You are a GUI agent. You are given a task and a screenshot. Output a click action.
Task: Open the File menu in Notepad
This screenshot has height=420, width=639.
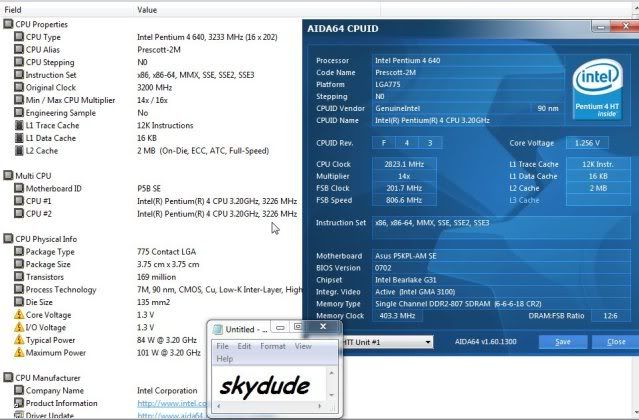pos(222,346)
